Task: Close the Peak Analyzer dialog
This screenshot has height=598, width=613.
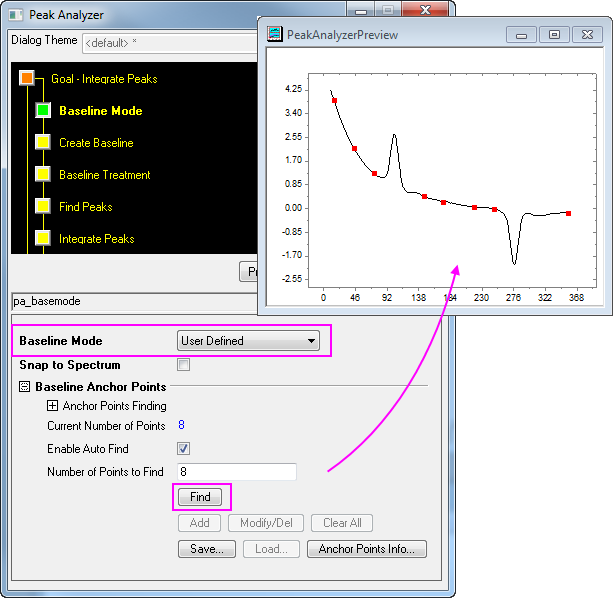Action: coord(425,10)
